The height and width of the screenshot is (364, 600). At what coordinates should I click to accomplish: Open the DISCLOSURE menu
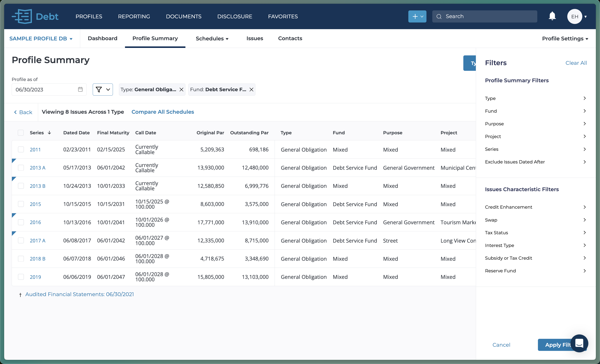click(235, 16)
